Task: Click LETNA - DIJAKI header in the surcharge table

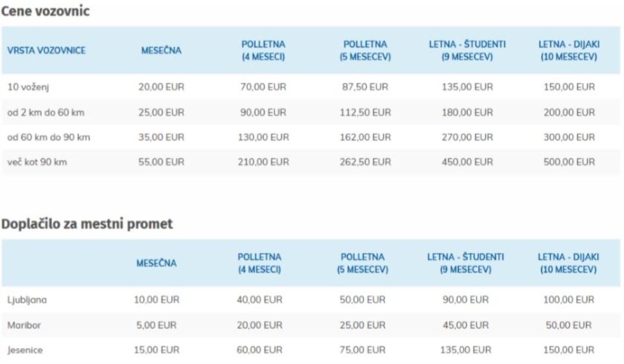Action: click(x=568, y=263)
